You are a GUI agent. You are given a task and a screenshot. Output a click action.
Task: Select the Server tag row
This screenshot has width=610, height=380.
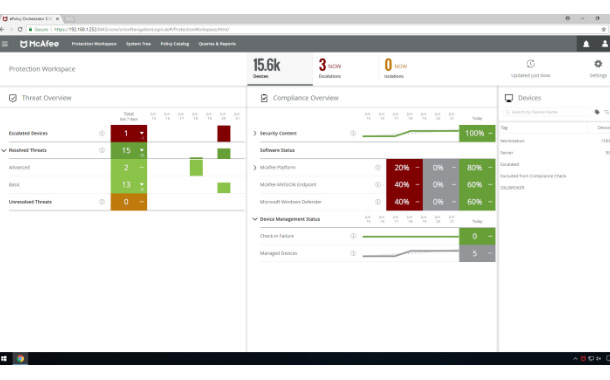[x=555, y=152]
